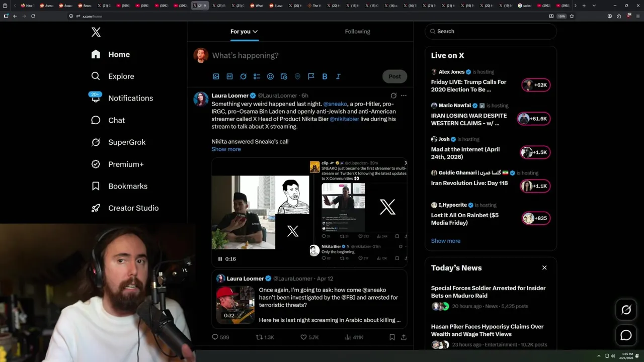Click the Search field on X
644x362 pixels.
(491, 31)
